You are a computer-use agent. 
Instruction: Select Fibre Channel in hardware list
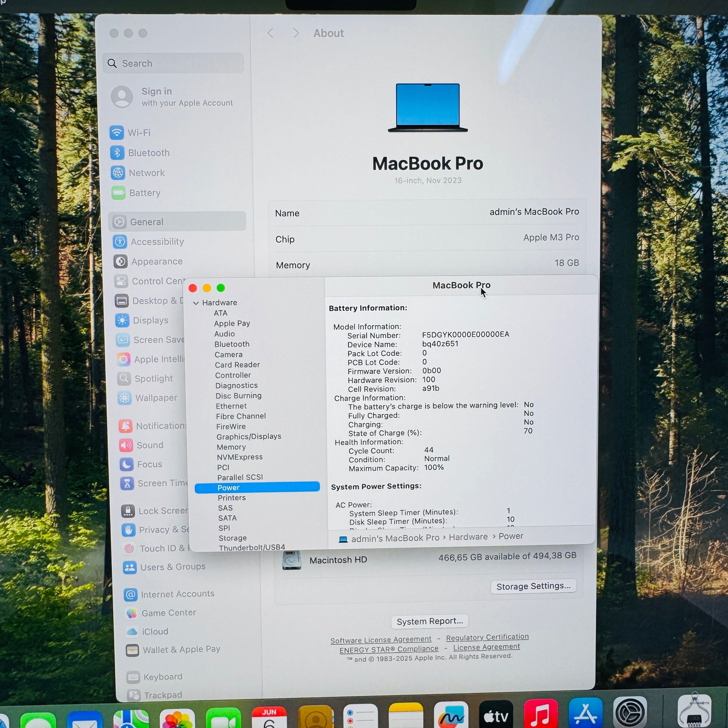click(241, 416)
